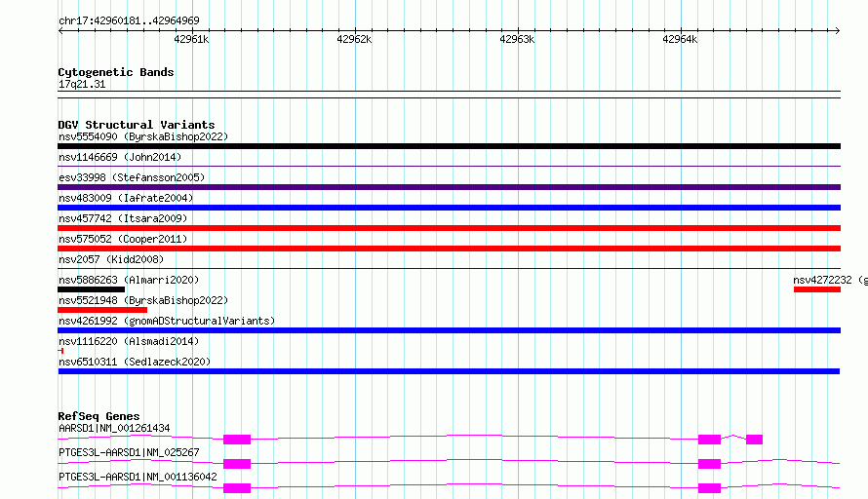The height and width of the screenshot is (499, 868).
Task: Click the nsv1116220 (Alsmadi2014) label
Action: pos(129,341)
